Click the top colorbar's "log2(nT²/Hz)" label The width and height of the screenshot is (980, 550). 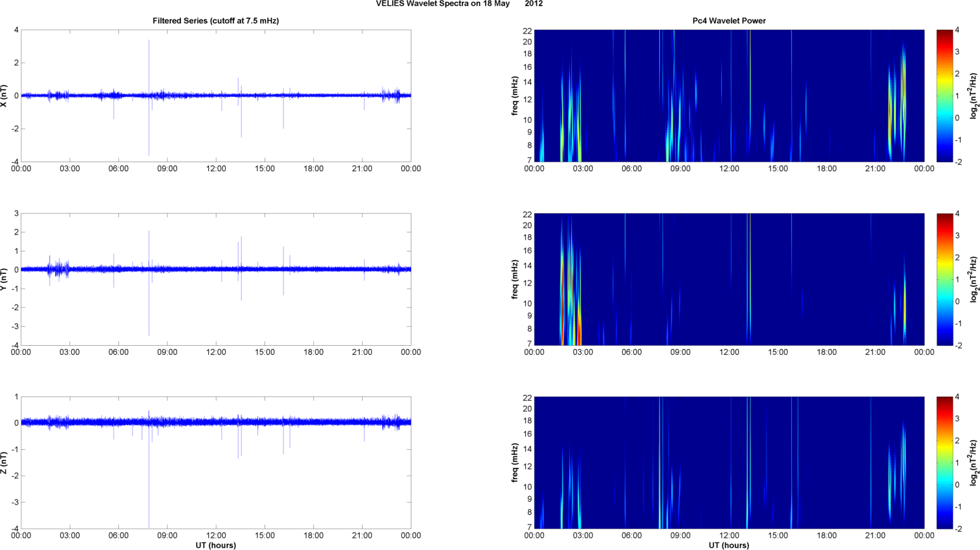[974, 96]
